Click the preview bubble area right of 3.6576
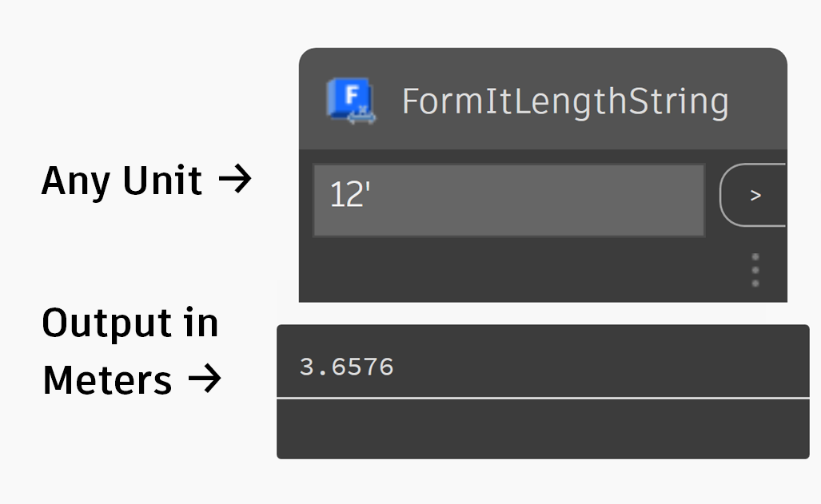This screenshot has height=504, width=821. click(x=601, y=367)
